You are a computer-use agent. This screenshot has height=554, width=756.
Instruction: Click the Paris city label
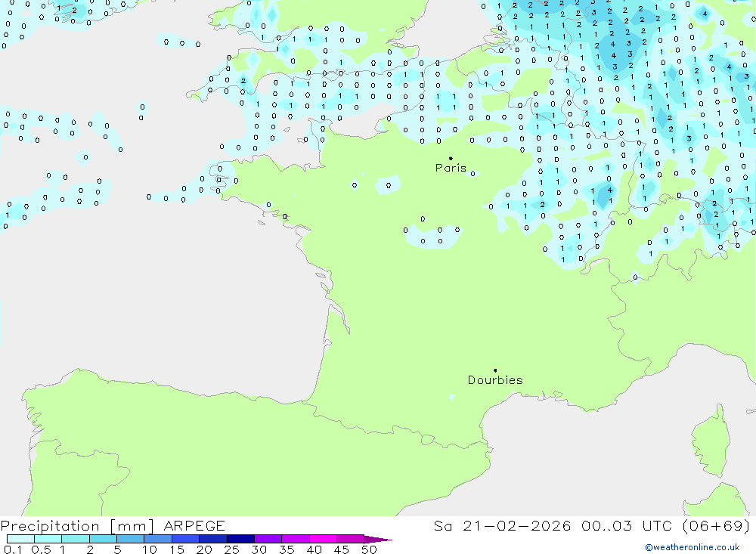tap(451, 168)
